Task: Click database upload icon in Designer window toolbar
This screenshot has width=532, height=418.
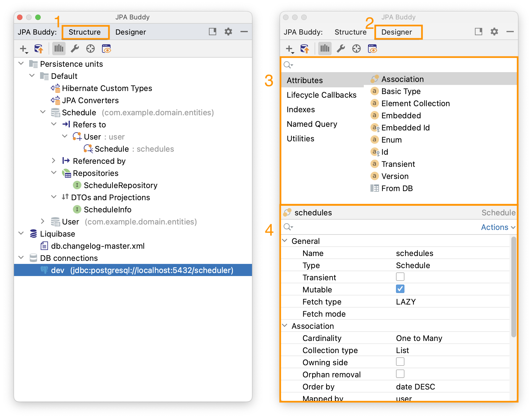Action: tap(305, 49)
